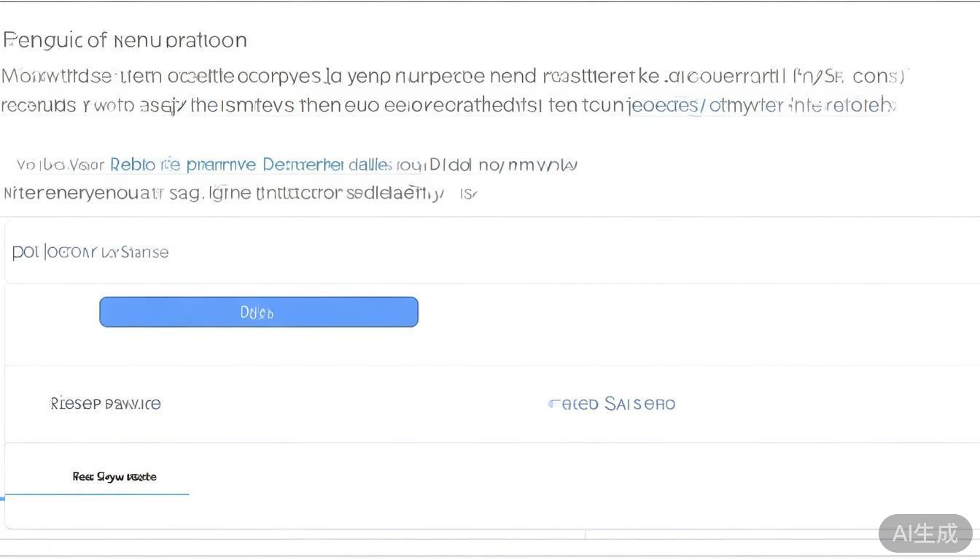This screenshot has height=560, width=980.
Task: Open the underlined 'joedes/' link
Action: pos(666,106)
